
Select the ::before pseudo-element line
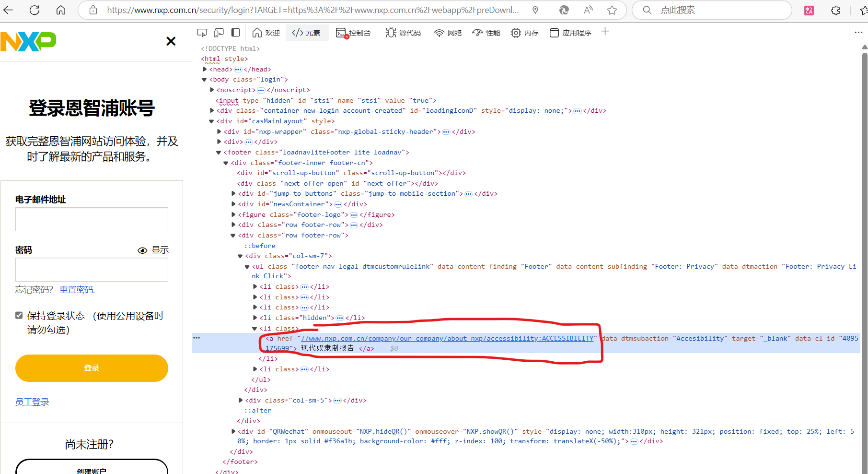(260, 246)
